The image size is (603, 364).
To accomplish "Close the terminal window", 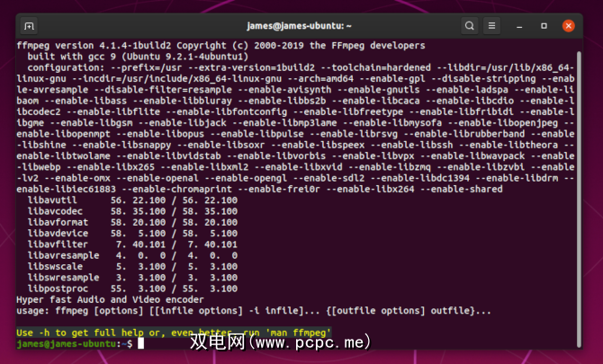I will (x=569, y=26).
